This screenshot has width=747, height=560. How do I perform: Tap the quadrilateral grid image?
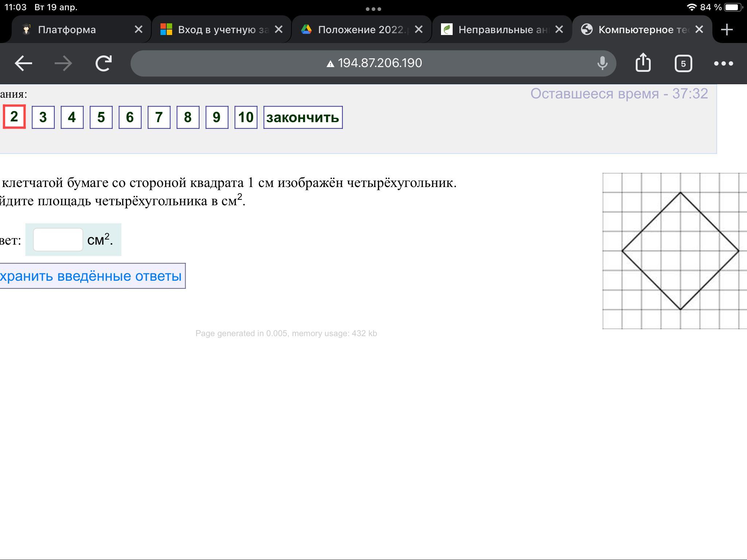tap(674, 251)
